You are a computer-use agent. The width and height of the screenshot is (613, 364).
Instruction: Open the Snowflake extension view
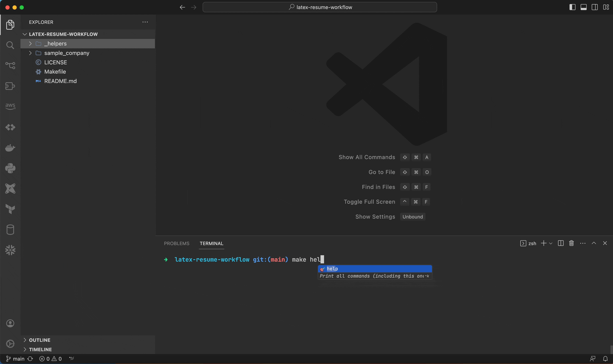[10, 250]
